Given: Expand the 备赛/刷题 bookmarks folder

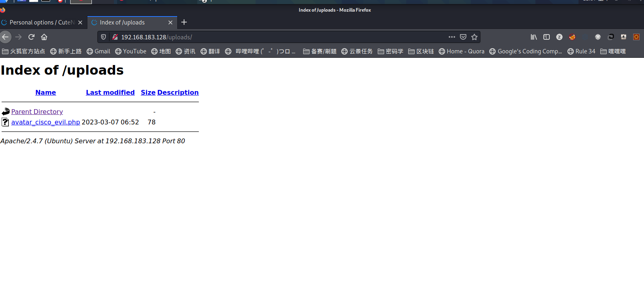Looking at the screenshot, I should coord(320,51).
